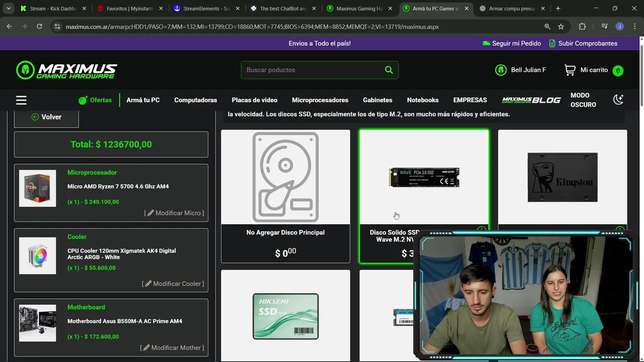Click the Xigmatek AK4 cooler thumbnail
644x362 pixels.
click(x=38, y=256)
